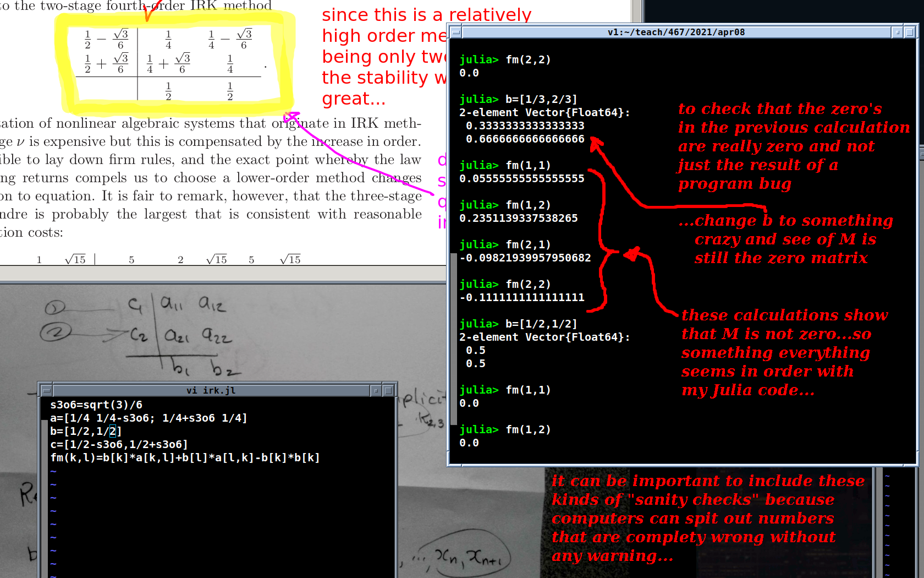This screenshot has height=578, width=924.
Task: Click the Julia terminal's left scrollbar
Action: tap(454, 330)
